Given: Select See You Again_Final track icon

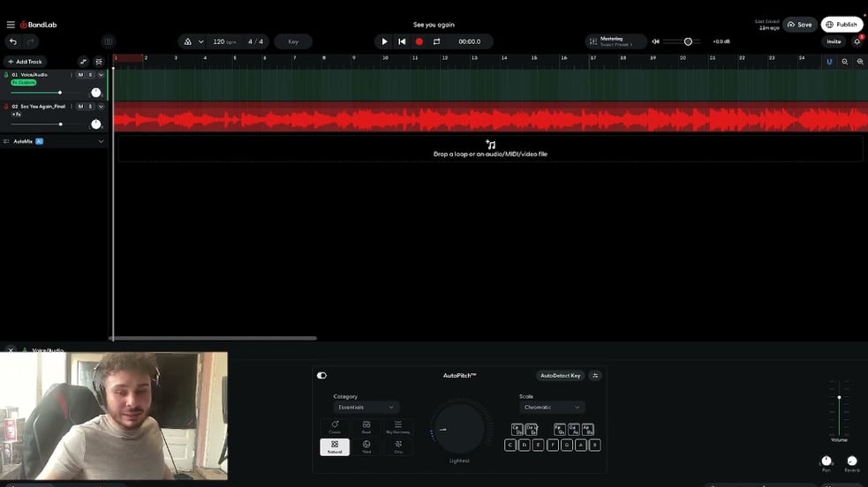Looking at the screenshot, I should tap(6, 106).
